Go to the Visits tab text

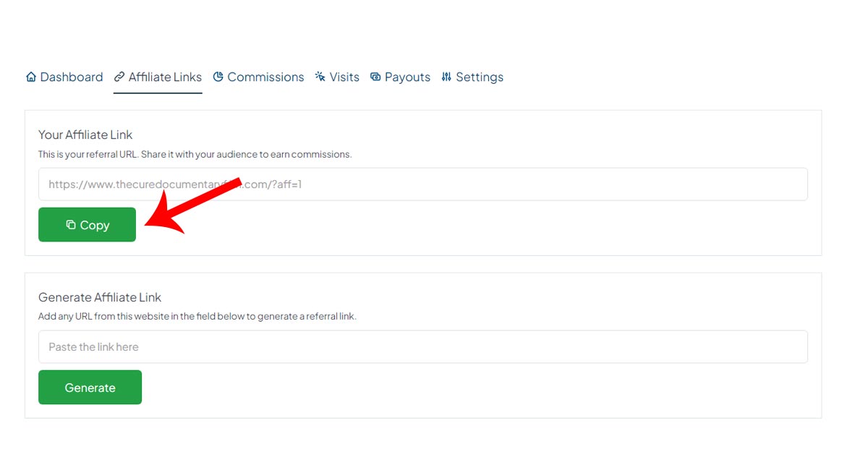(x=344, y=77)
